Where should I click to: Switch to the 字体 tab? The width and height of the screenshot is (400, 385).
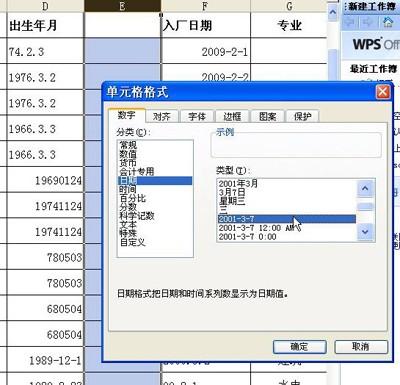[x=197, y=116]
